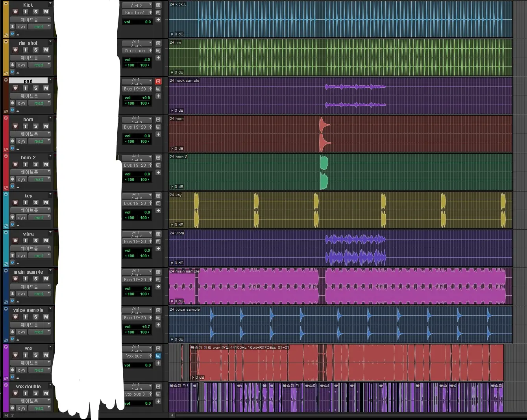The width and height of the screenshot is (527, 420).
Task: Mute the horn track
Action: click(x=46, y=126)
